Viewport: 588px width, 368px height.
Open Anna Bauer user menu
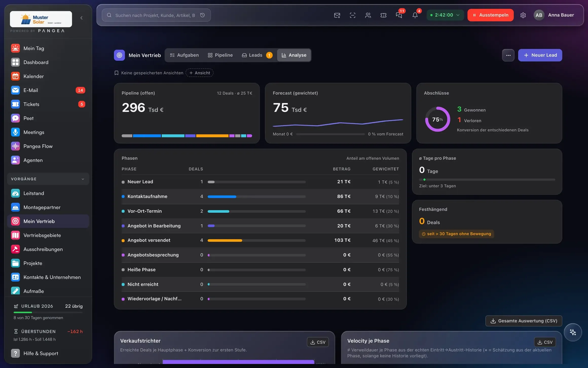point(554,15)
